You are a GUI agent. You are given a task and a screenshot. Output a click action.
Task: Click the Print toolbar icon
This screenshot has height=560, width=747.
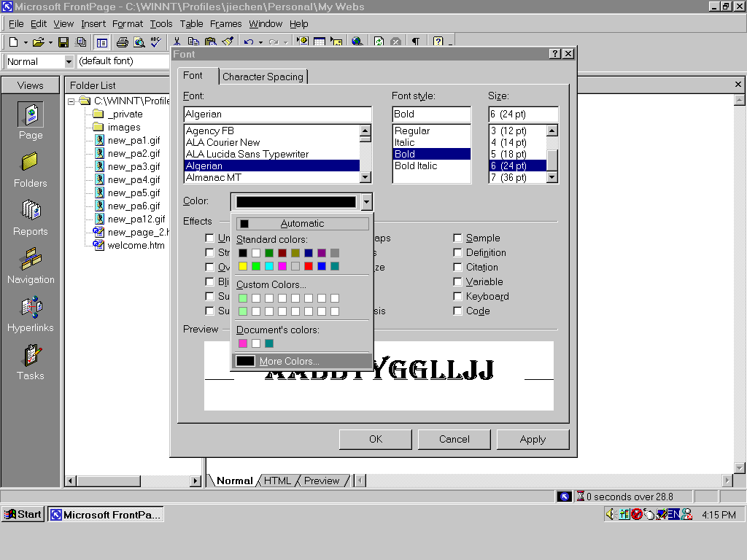click(x=122, y=42)
